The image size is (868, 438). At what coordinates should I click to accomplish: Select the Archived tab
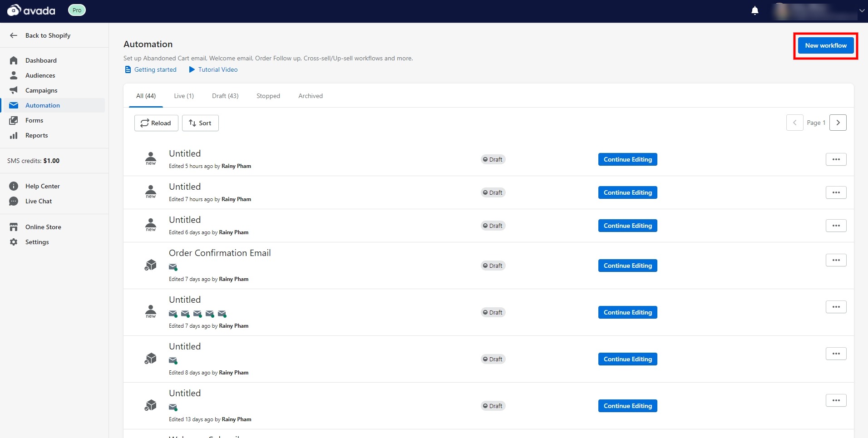click(311, 96)
